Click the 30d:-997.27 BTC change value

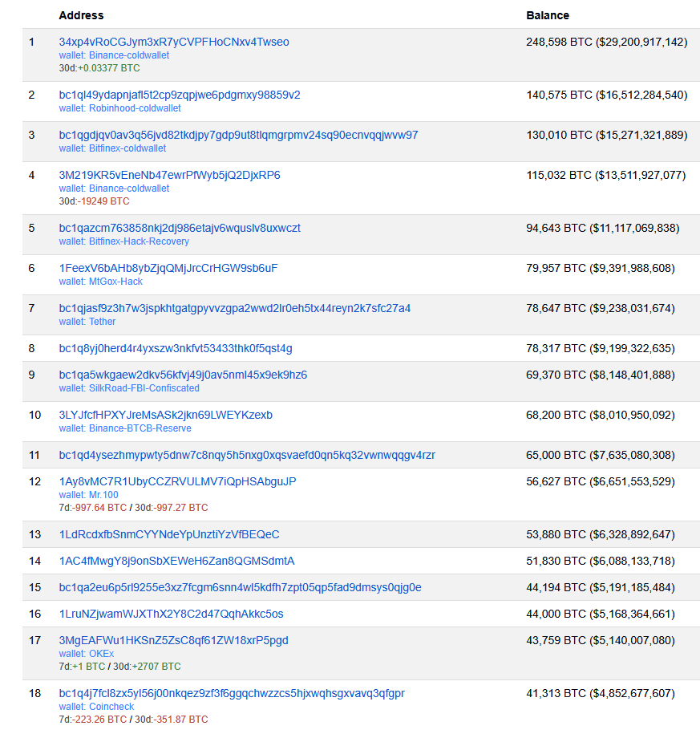coord(172,508)
